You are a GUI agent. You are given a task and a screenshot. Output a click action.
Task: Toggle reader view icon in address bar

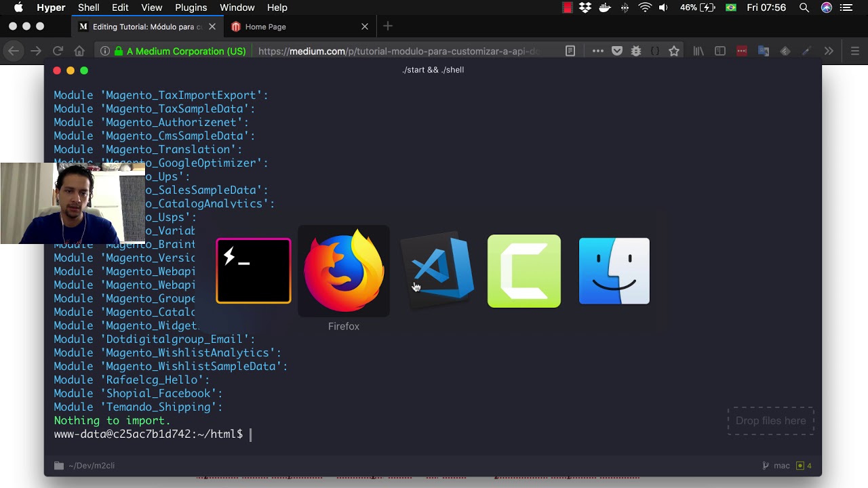pos(570,51)
